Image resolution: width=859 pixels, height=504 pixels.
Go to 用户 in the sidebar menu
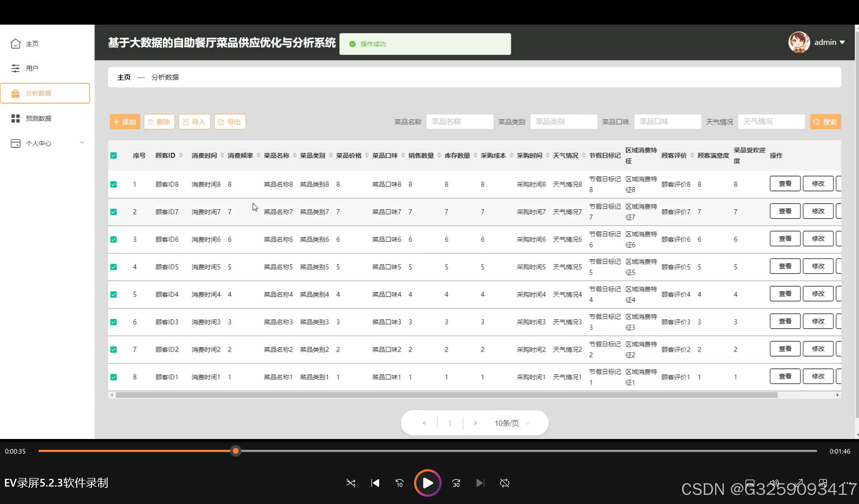click(x=32, y=68)
